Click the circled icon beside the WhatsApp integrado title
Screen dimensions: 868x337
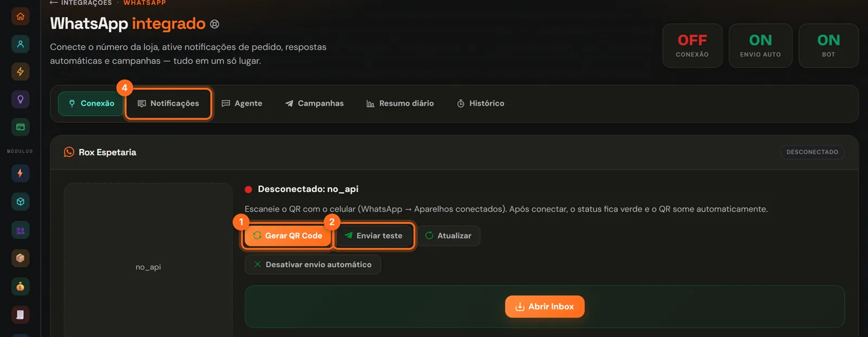tap(215, 24)
